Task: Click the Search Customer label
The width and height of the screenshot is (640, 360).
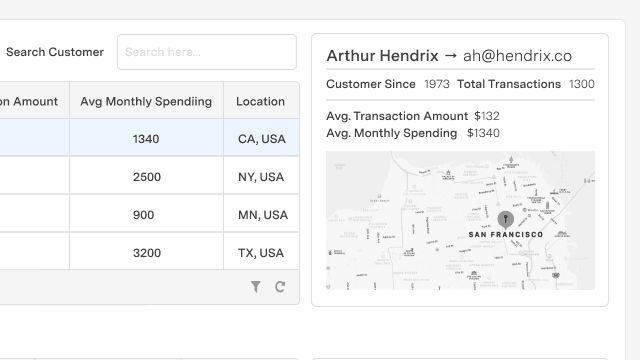Action: point(55,52)
